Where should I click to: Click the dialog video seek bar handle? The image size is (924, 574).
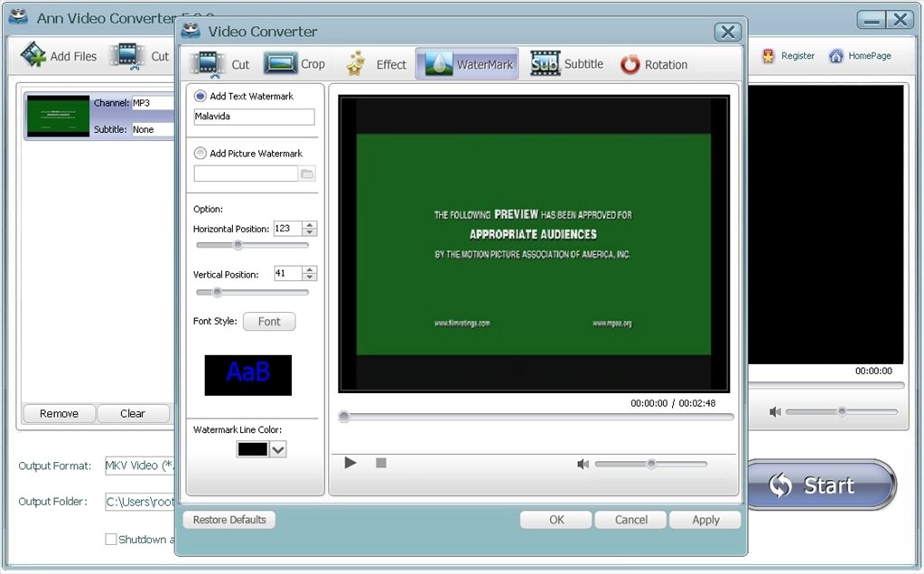pos(344,417)
